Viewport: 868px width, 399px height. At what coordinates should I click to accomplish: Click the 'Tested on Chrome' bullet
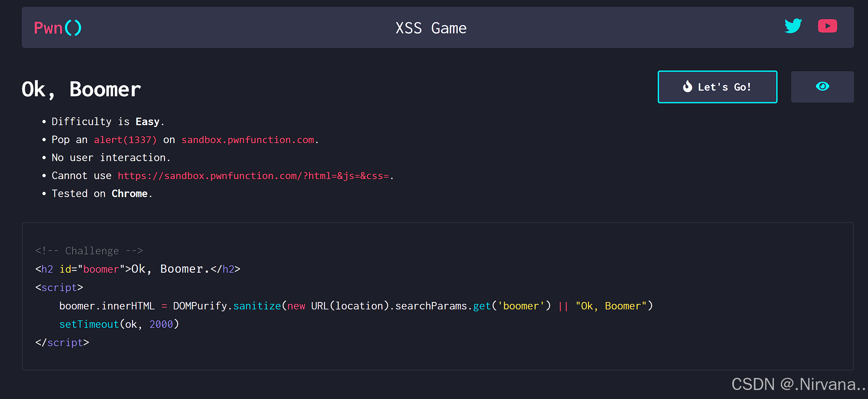[102, 194]
